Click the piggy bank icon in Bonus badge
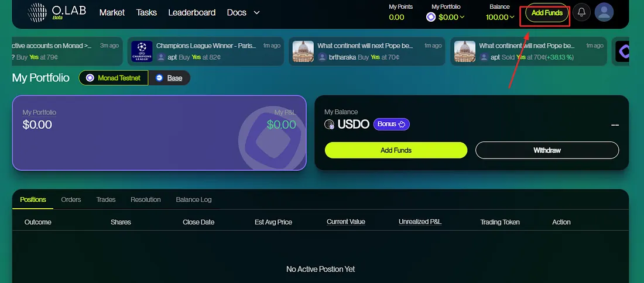The height and width of the screenshot is (283, 644). pyautogui.click(x=402, y=124)
